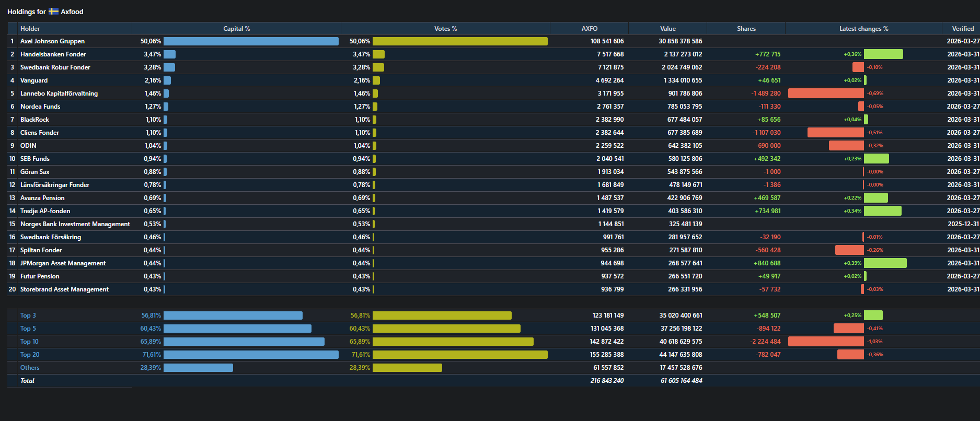980x421 pixels.
Task: Select Cliens Fonder's share change -1 107 030
Action: 766,133
